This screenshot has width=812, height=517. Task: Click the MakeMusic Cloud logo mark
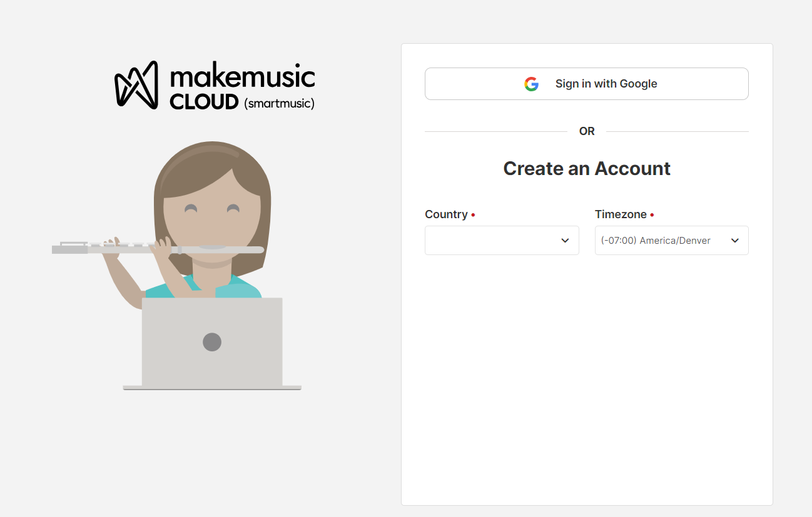click(135, 86)
